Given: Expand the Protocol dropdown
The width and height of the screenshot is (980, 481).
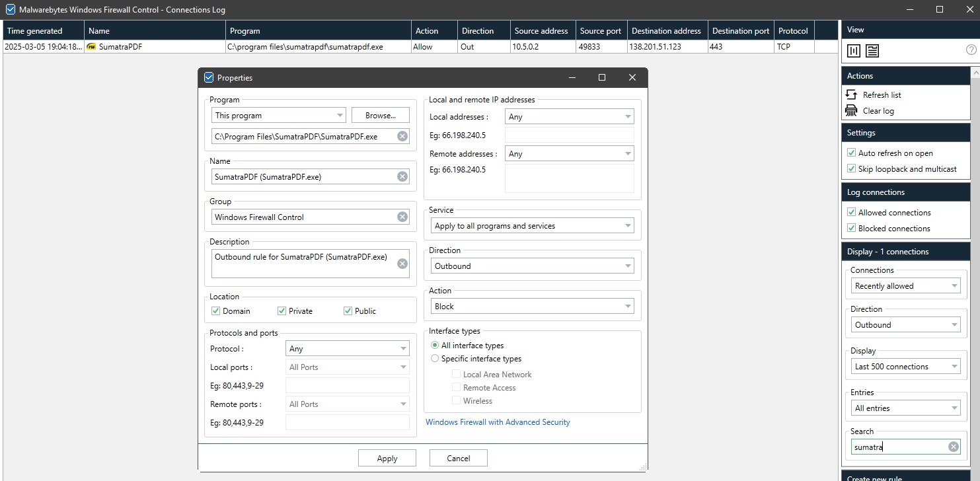Looking at the screenshot, I should [x=348, y=348].
